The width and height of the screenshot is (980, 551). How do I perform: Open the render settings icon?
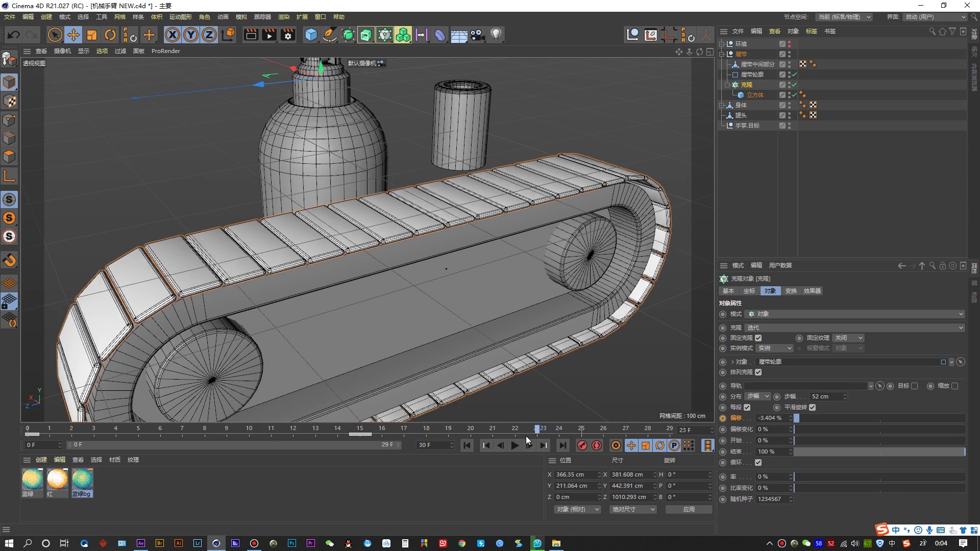(x=288, y=35)
